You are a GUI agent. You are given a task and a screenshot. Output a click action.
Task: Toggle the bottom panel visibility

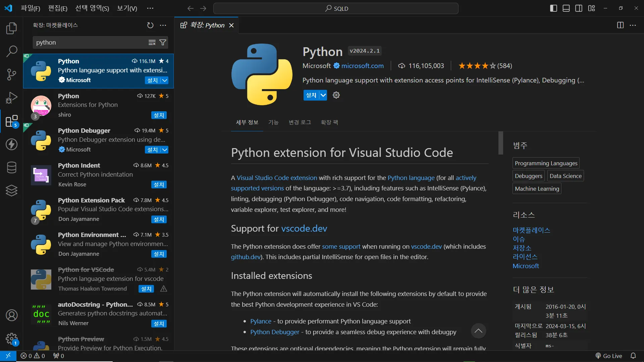(566, 8)
